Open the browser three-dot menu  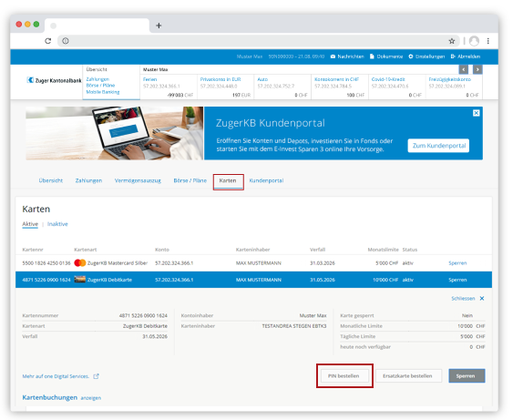click(x=488, y=41)
